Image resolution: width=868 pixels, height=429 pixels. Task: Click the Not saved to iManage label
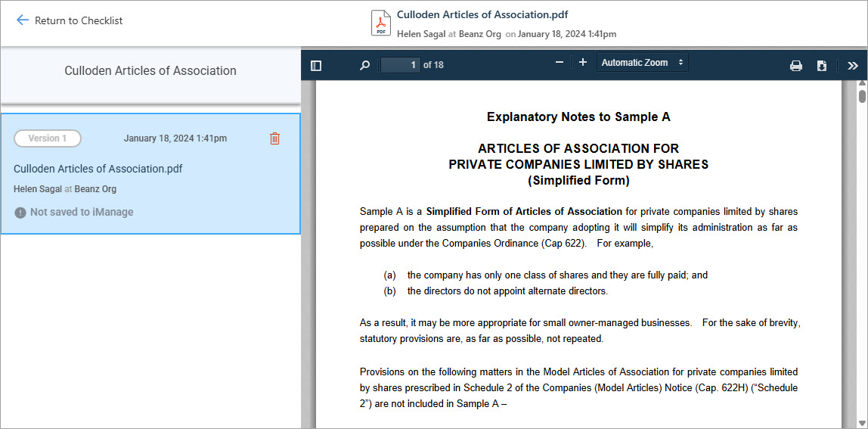coord(82,213)
